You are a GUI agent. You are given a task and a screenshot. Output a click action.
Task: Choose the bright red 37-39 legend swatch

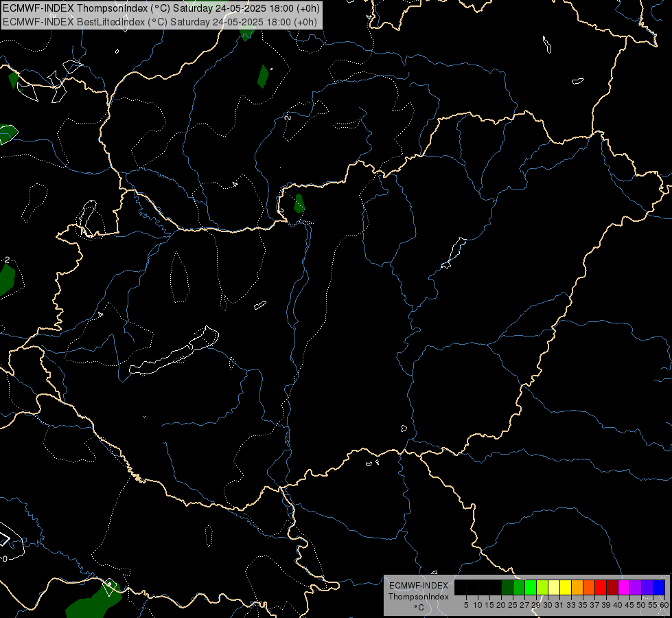pos(601,587)
